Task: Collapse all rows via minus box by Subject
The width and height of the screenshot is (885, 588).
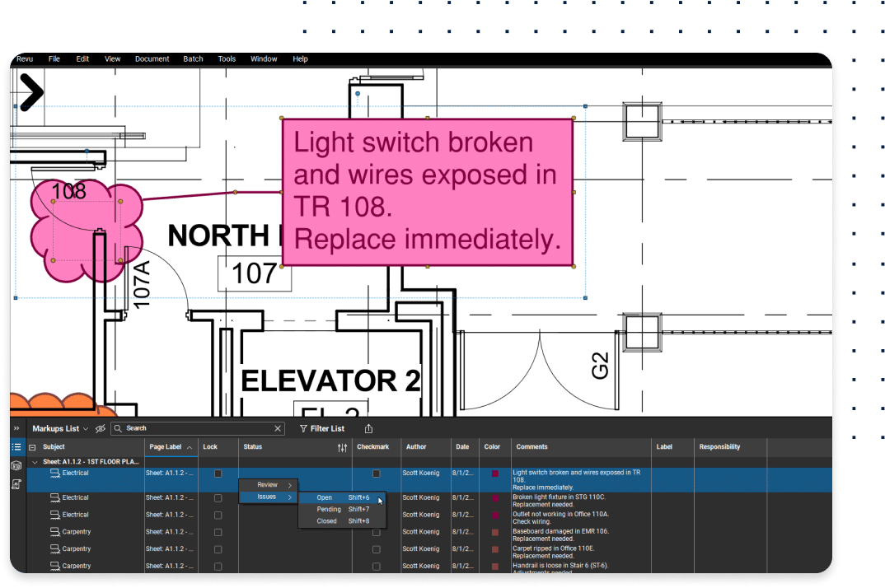Action: [32, 447]
